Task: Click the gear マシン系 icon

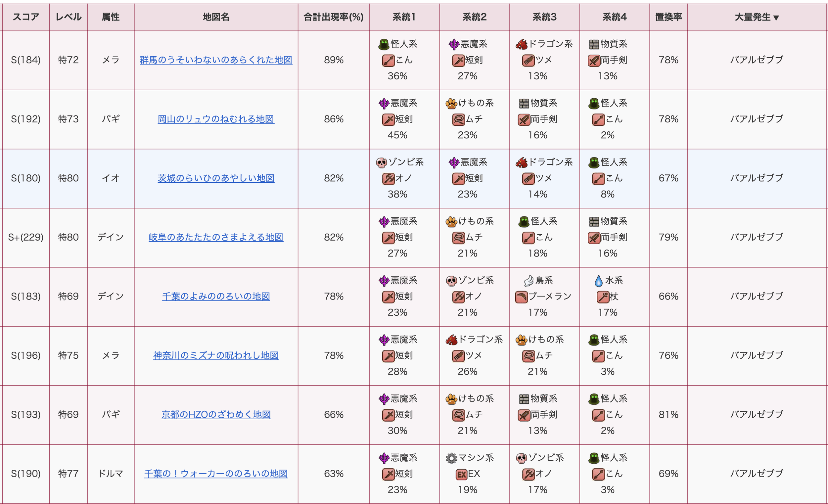Action: (451, 458)
